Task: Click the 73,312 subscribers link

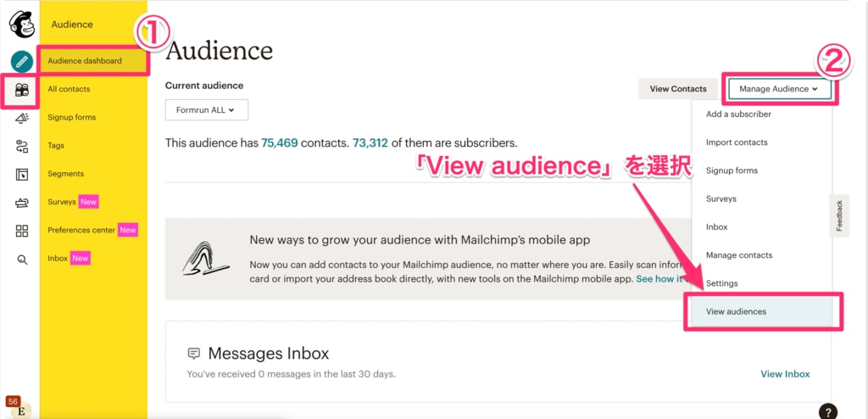Action: point(370,143)
